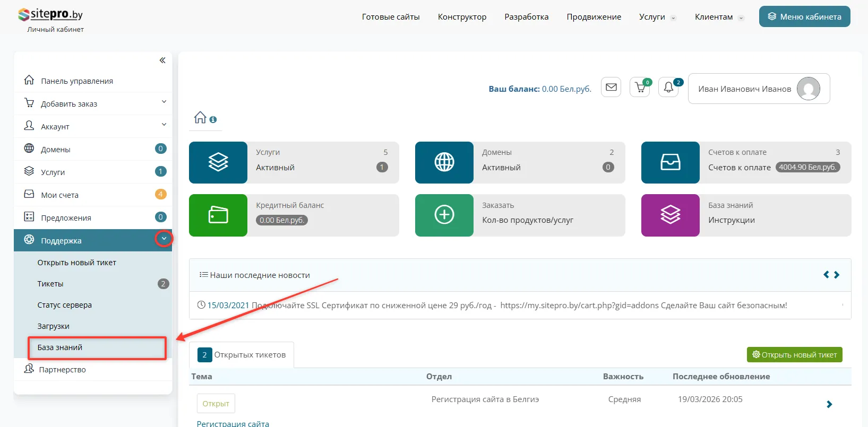Click the green plus order tile icon
This screenshot has width=868, height=427.
pos(444,215)
